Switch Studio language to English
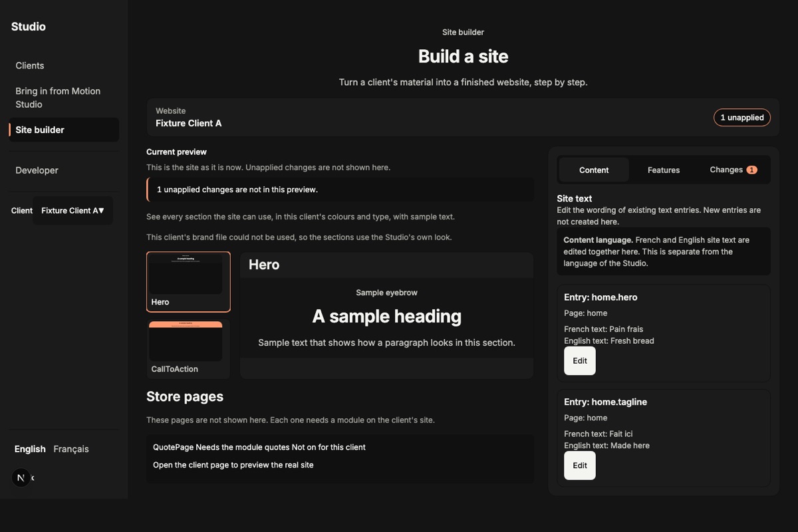 [x=30, y=449]
